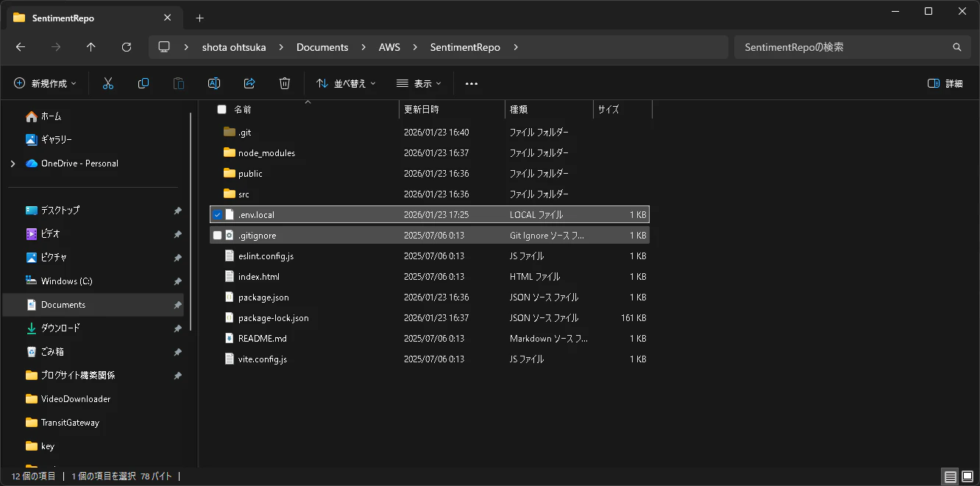Toggle the 詳細 details pane
Viewport: 980px width, 486px height.
[x=945, y=84]
